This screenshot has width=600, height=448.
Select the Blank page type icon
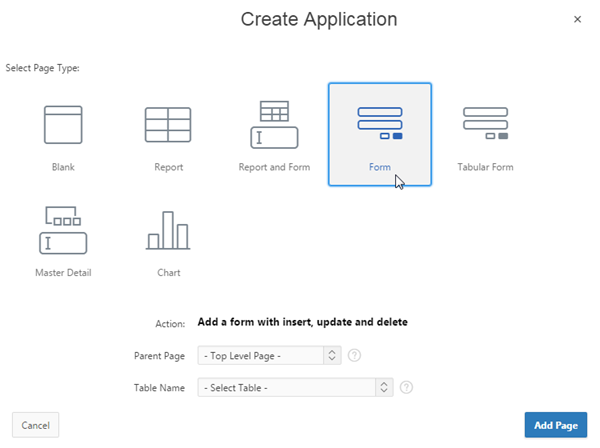[63, 125]
